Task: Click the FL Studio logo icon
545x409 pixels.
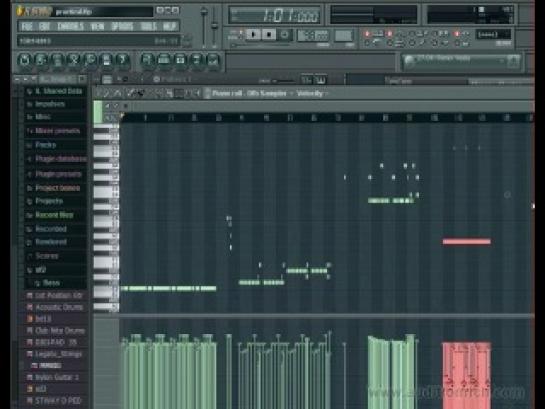Action: (33, 11)
